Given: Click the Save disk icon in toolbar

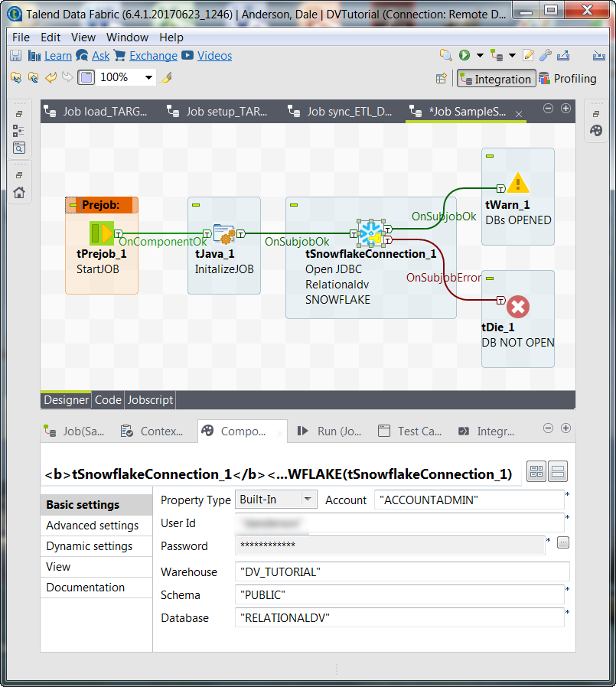Looking at the screenshot, I should [15, 55].
